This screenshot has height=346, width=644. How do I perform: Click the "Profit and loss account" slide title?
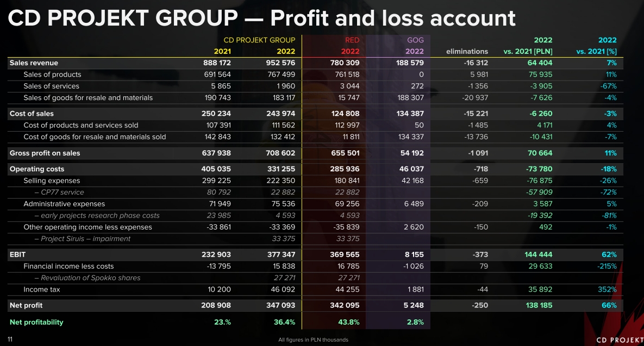pos(261,18)
